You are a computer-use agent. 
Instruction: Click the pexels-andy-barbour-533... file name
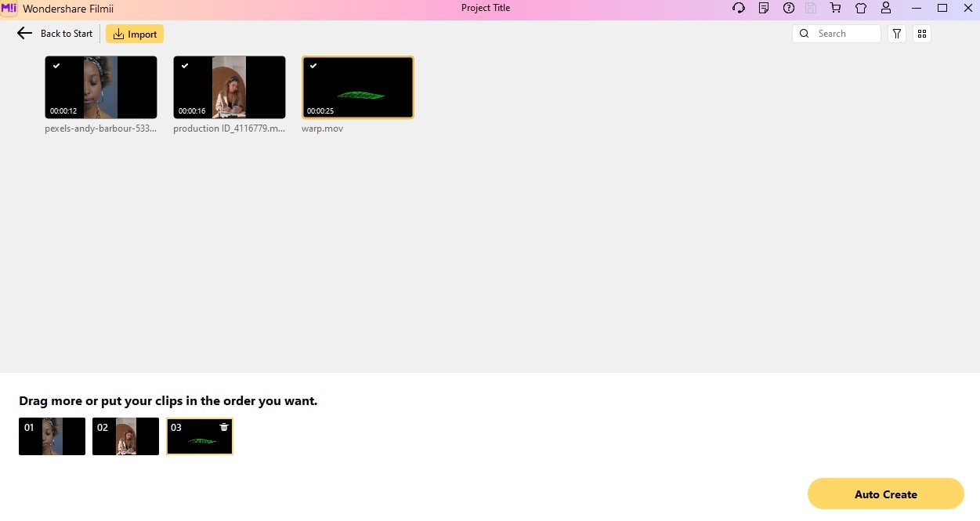(100, 128)
